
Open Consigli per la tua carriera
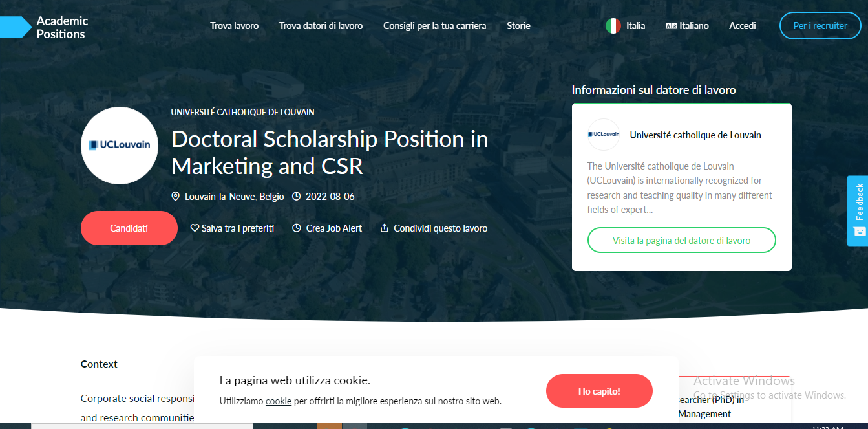(x=434, y=26)
